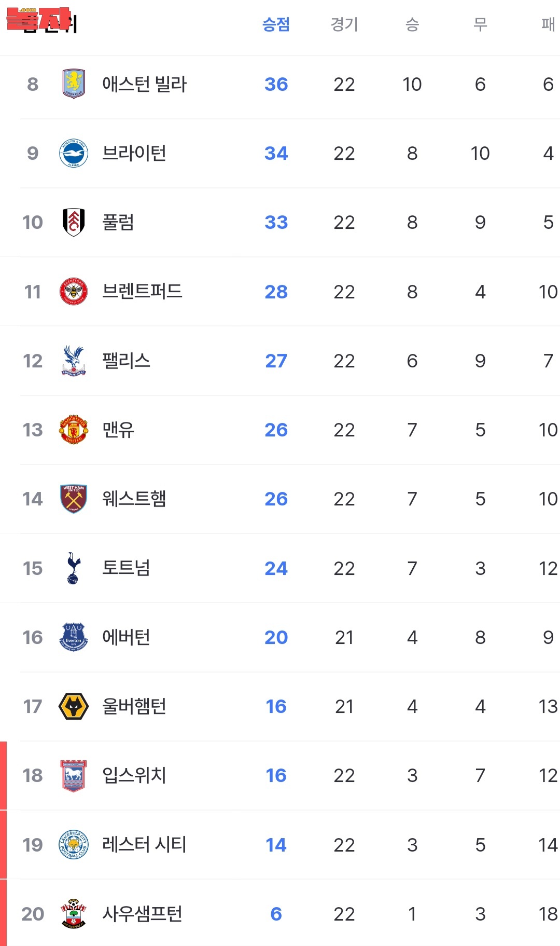The image size is (560, 946).
Task: Select the 무 column header
Action: pyautogui.click(x=480, y=24)
